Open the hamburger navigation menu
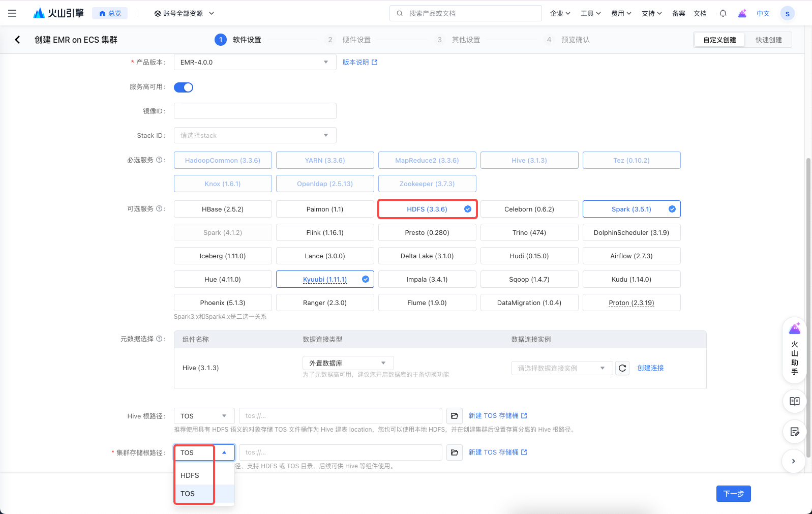Screen dimensions: 812x514 [12, 14]
